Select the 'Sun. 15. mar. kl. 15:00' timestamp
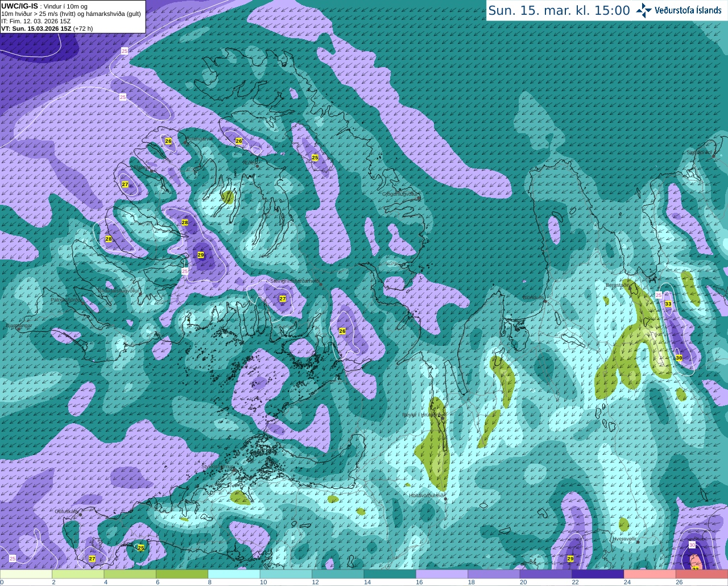Image resolution: width=728 pixels, height=586 pixels. 559,11
